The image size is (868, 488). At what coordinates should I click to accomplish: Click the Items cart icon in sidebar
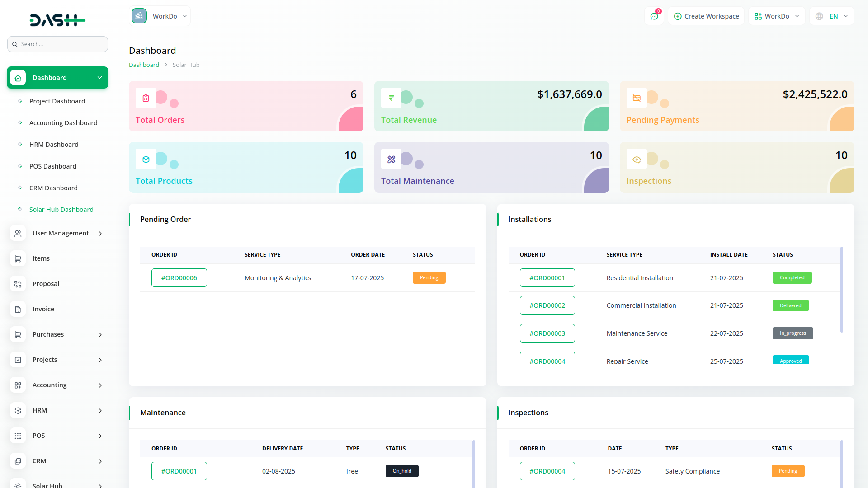point(18,258)
